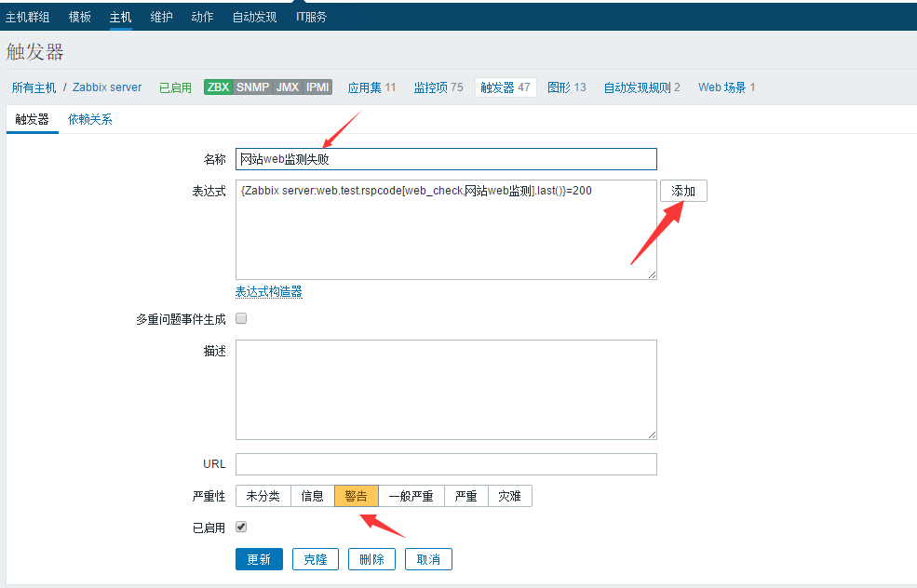Click the IPMI availability badge
Viewport: 917px width, 588px height.
pos(317,87)
